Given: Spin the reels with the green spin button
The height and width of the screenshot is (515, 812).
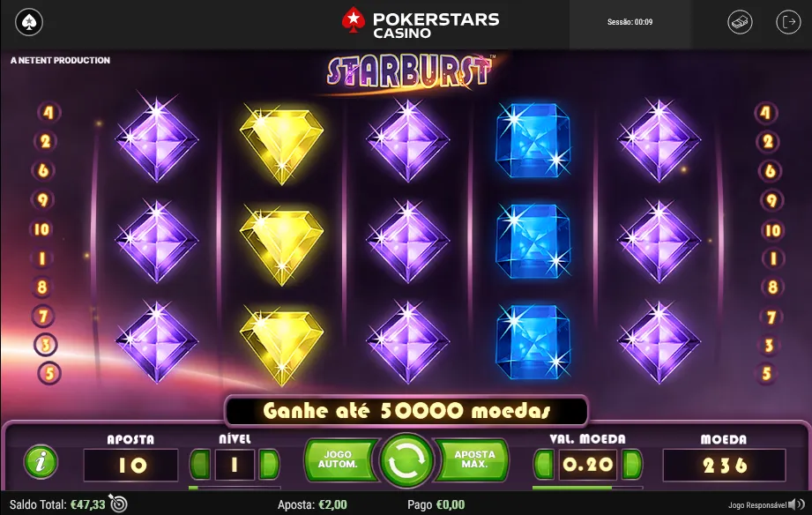Looking at the screenshot, I should (406, 460).
